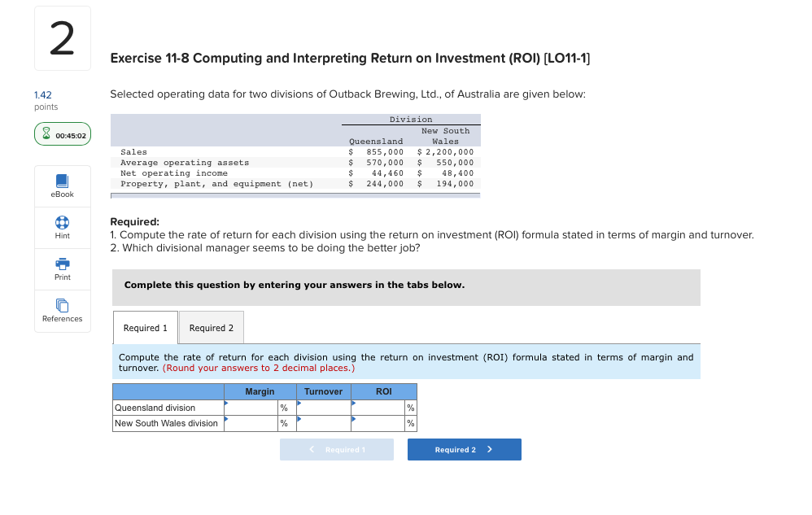
Task: Click the timer icon showing 00:45:02
Action: (62, 133)
